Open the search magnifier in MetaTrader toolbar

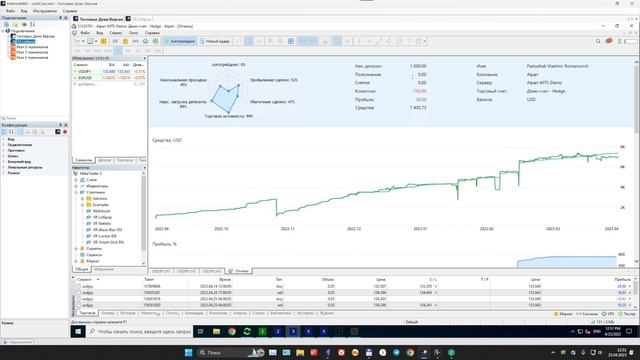[x=598, y=41]
